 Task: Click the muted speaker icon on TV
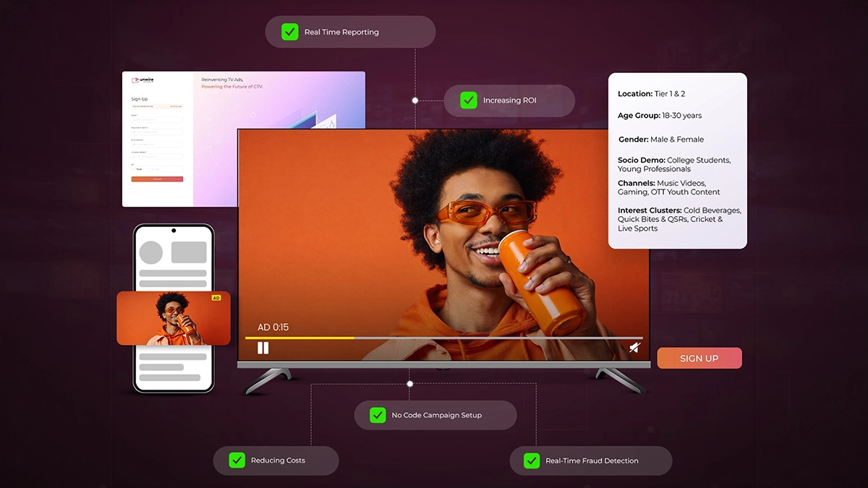point(634,348)
